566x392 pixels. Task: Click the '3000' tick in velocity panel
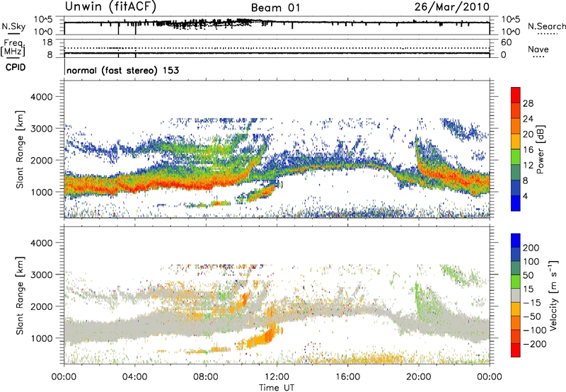41,275
